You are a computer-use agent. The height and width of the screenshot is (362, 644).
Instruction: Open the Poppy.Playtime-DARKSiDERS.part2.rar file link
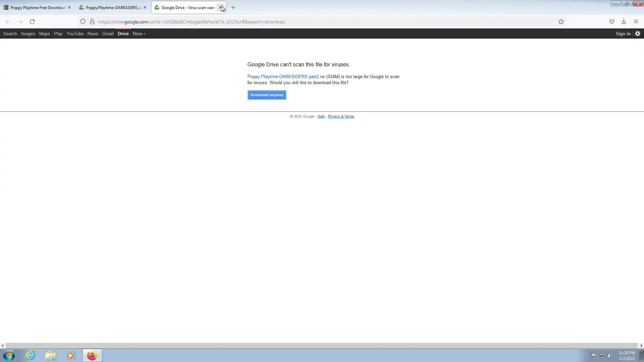point(286,77)
